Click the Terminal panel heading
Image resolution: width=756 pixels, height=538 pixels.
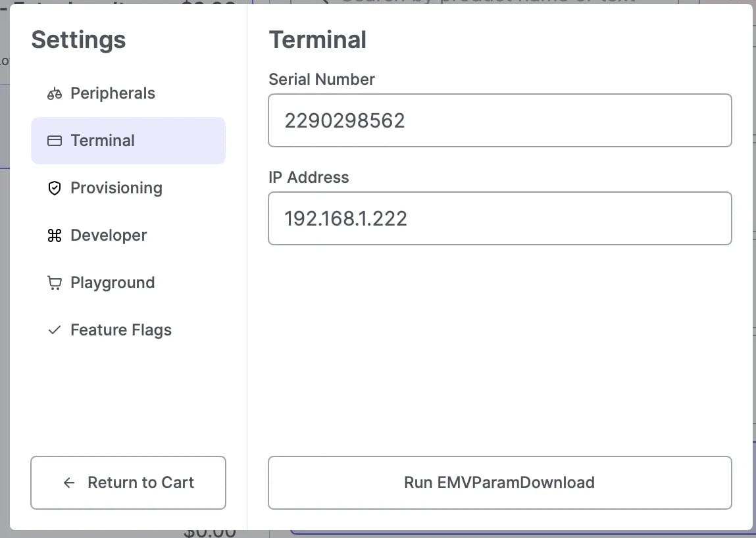point(318,39)
